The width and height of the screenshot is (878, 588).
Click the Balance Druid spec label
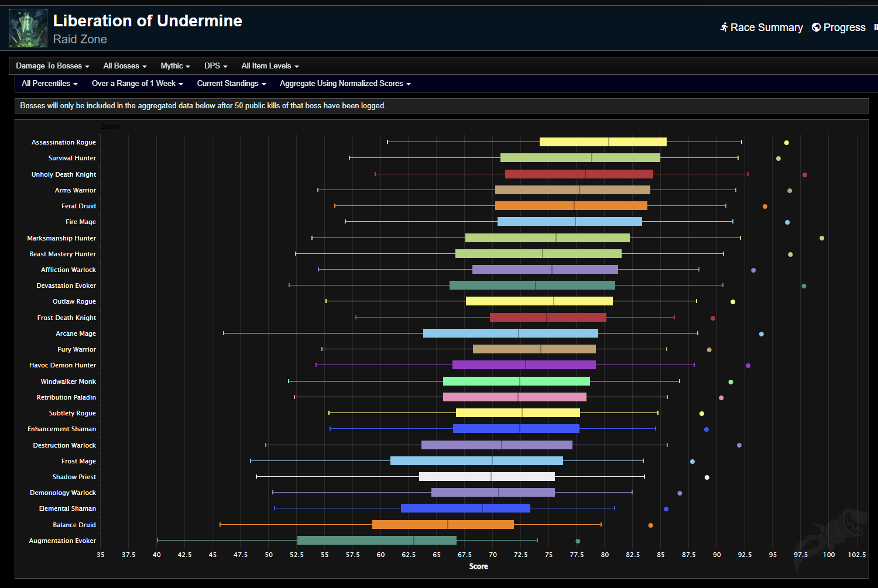click(74, 525)
